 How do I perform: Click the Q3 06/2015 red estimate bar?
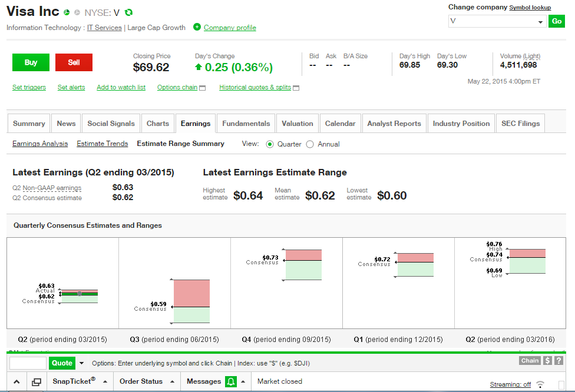coord(191,293)
